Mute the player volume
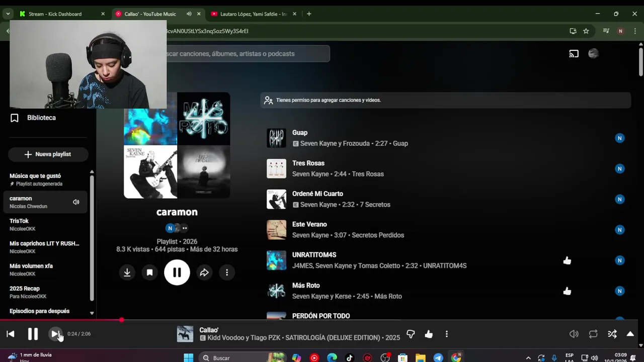This screenshot has height=362, width=644. tap(574, 334)
